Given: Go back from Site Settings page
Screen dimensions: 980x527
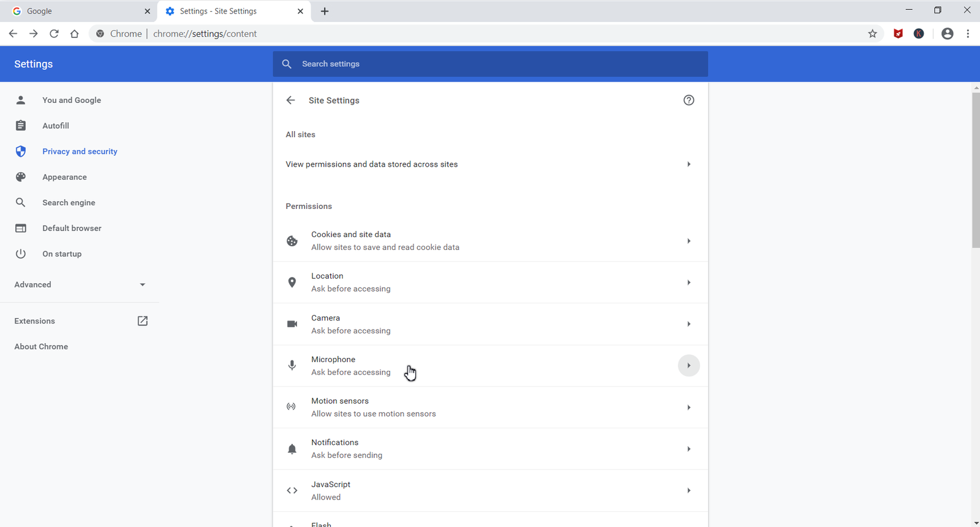Looking at the screenshot, I should coord(291,100).
